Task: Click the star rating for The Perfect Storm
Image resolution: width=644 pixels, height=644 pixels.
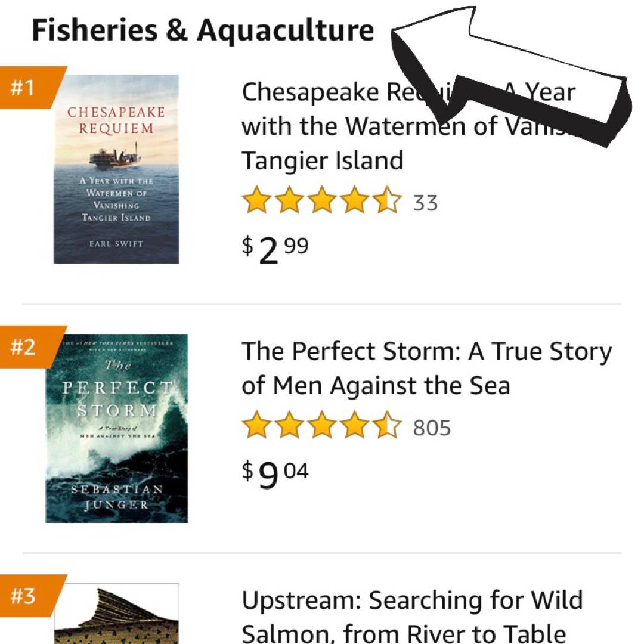Action: (322, 426)
